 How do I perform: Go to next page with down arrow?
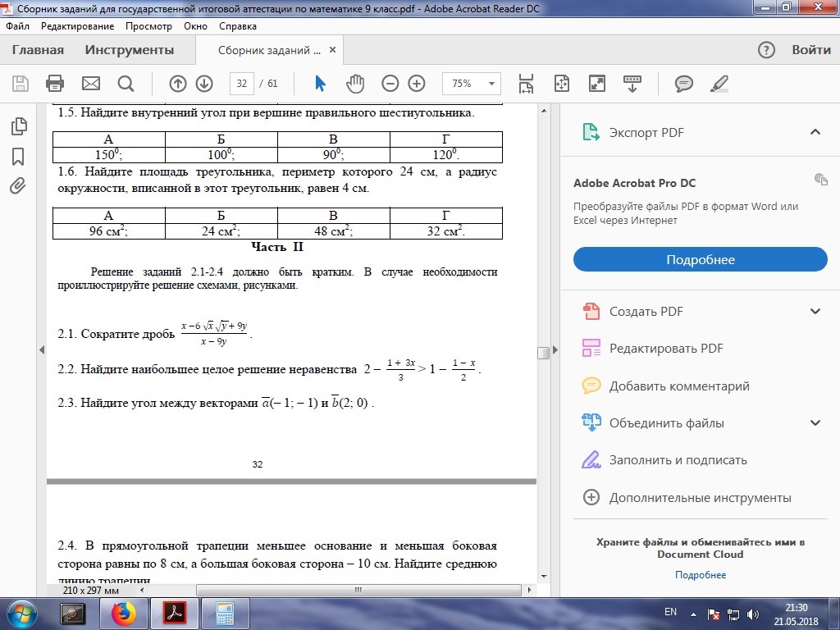pyautogui.click(x=203, y=83)
